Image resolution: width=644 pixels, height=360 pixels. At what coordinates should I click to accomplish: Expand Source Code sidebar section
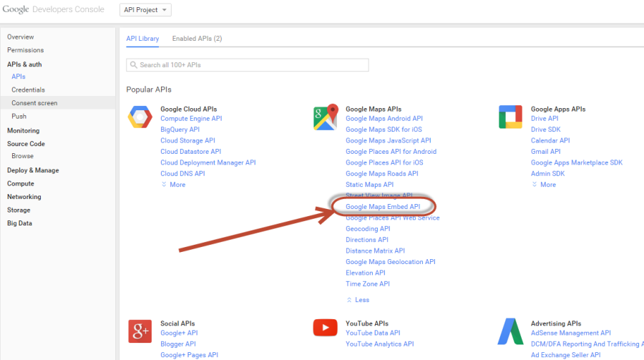click(26, 144)
